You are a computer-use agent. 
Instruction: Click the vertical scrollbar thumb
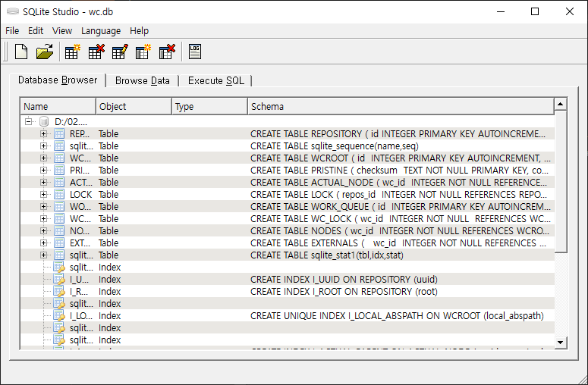[x=560, y=182]
